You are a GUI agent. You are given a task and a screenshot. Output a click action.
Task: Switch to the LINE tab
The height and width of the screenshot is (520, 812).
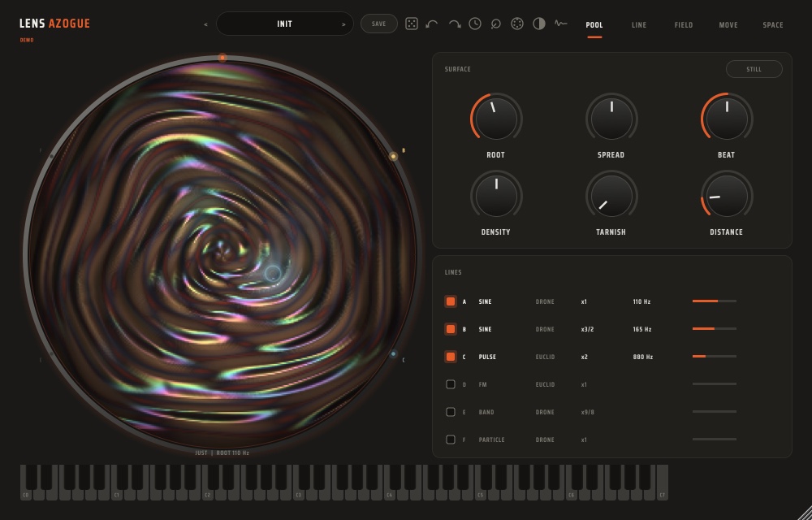639,25
